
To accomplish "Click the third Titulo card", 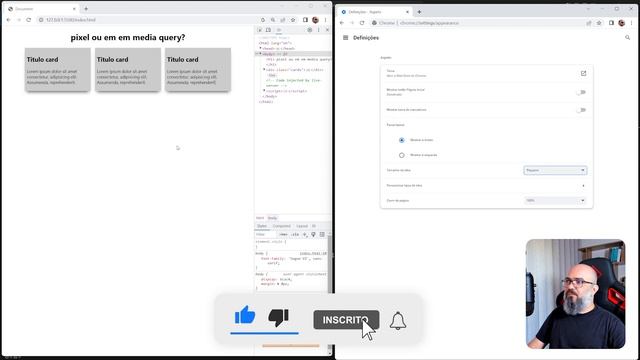I will [198, 69].
